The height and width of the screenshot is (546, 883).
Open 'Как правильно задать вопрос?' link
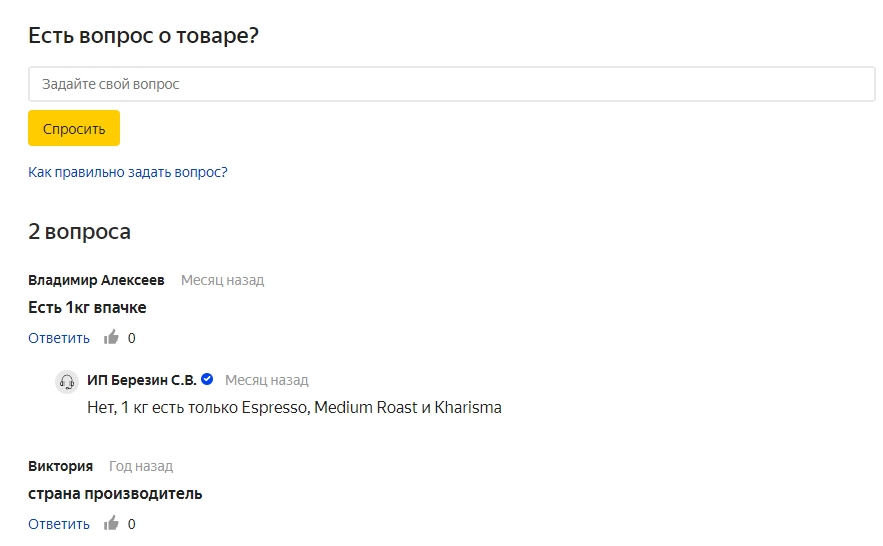click(x=128, y=172)
